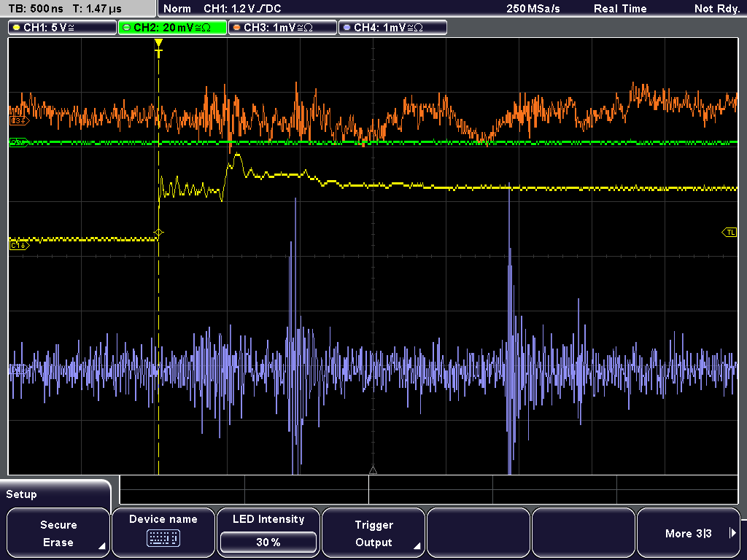Screen dimensions: 747x560
Task: Click the memory overview bar below the grid
Action: click(x=429, y=489)
